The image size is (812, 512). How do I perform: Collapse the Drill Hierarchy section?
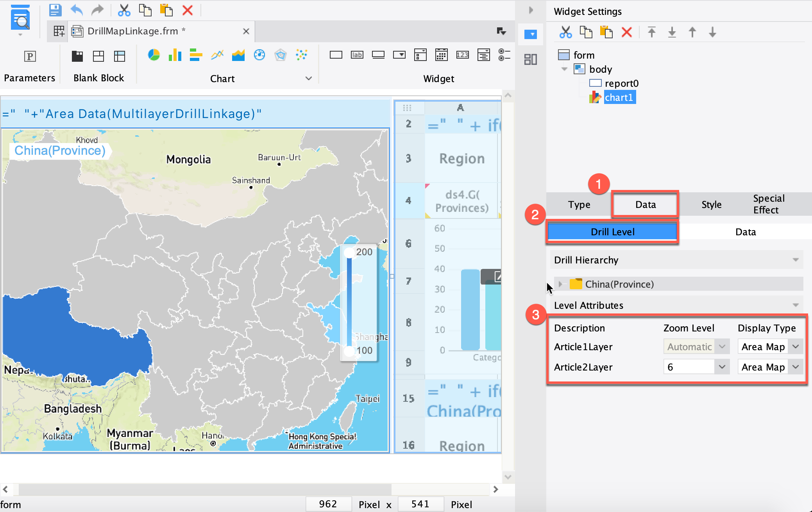coord(796,260)
